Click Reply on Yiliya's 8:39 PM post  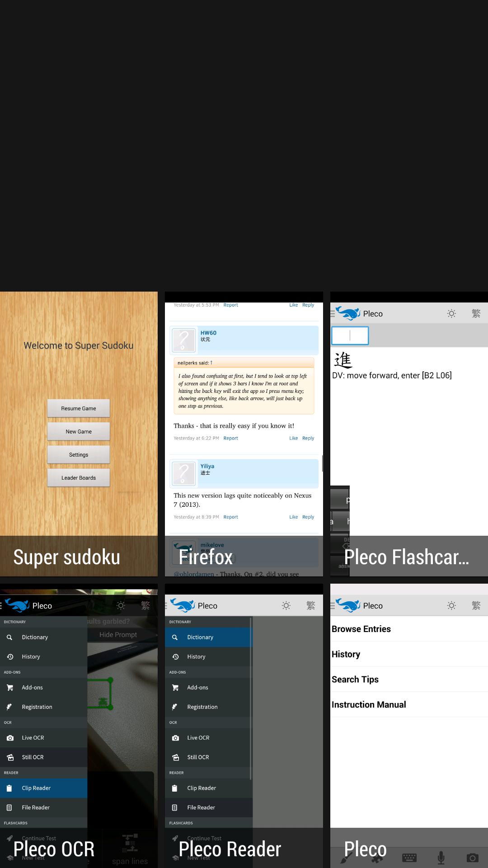click(x=308, y=517)
